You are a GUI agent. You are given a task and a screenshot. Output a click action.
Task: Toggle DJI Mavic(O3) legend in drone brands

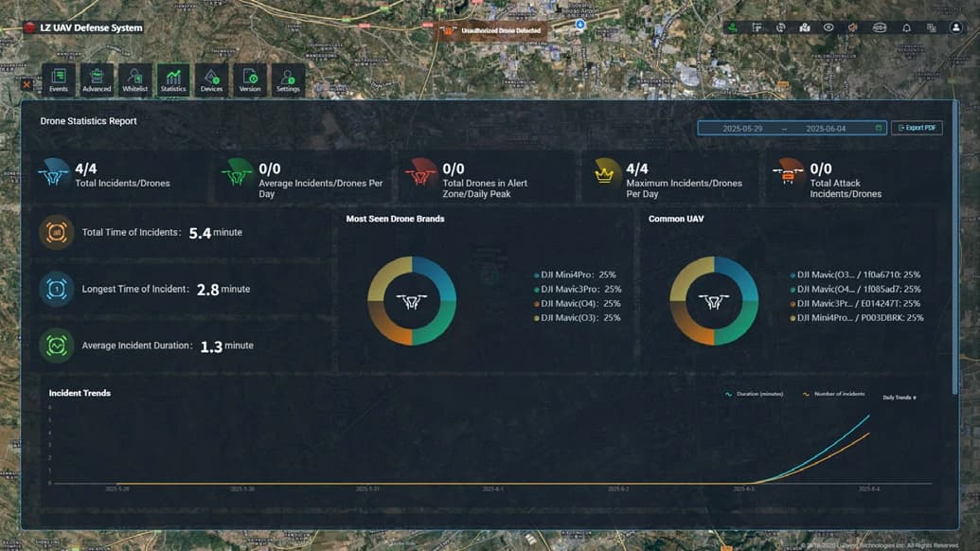(577, 317)
